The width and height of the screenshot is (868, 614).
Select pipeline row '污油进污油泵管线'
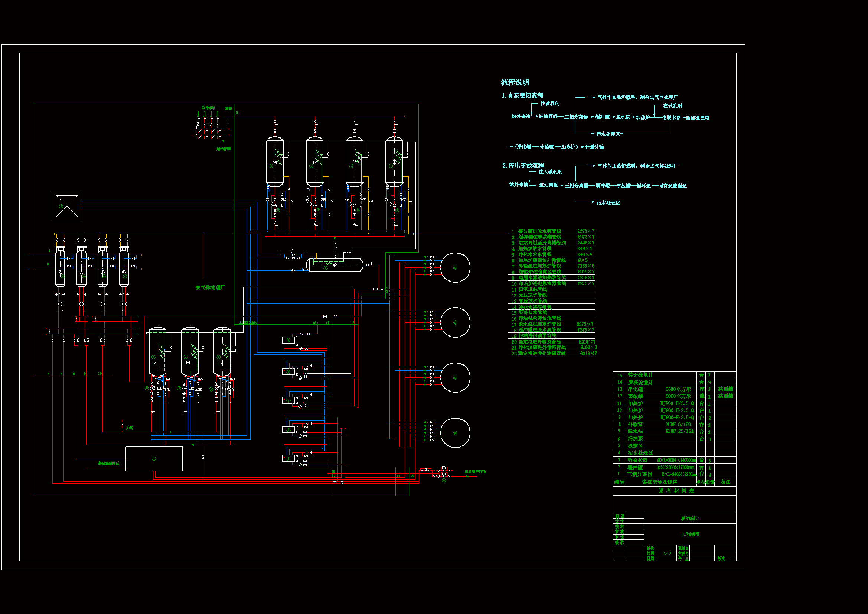tap(552, 335)
